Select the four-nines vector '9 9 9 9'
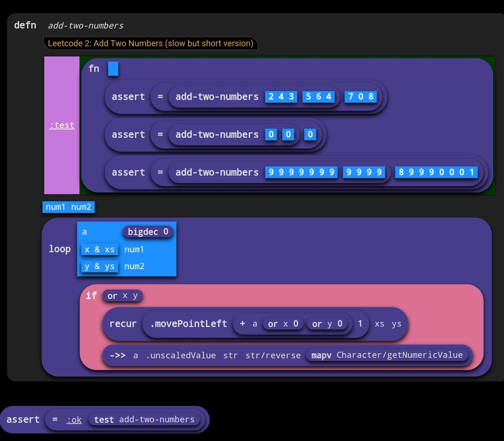This screenshot has width=504, height=441. pos(364,172)
